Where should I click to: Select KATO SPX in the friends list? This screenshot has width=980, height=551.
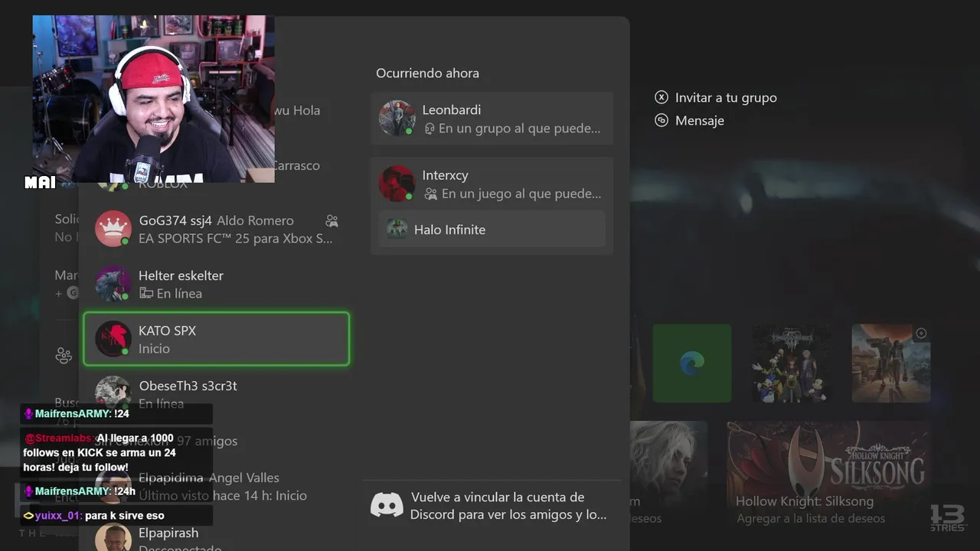(x=216, y=338)
